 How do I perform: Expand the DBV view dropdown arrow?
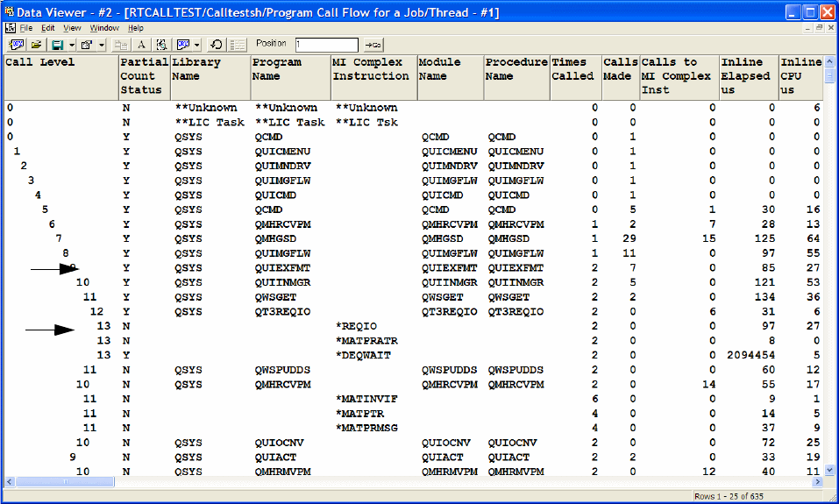[x=197, y=45]
